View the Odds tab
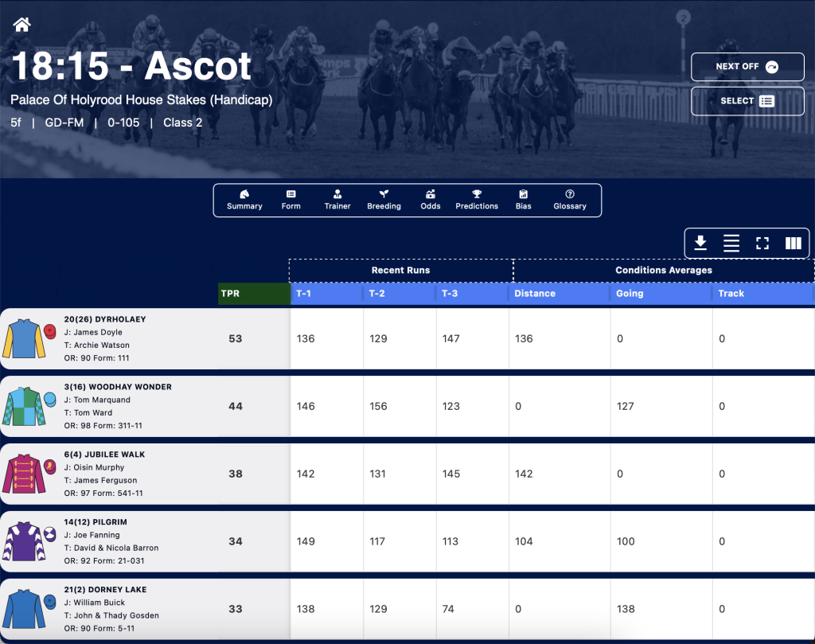 [x=431, y=200]
